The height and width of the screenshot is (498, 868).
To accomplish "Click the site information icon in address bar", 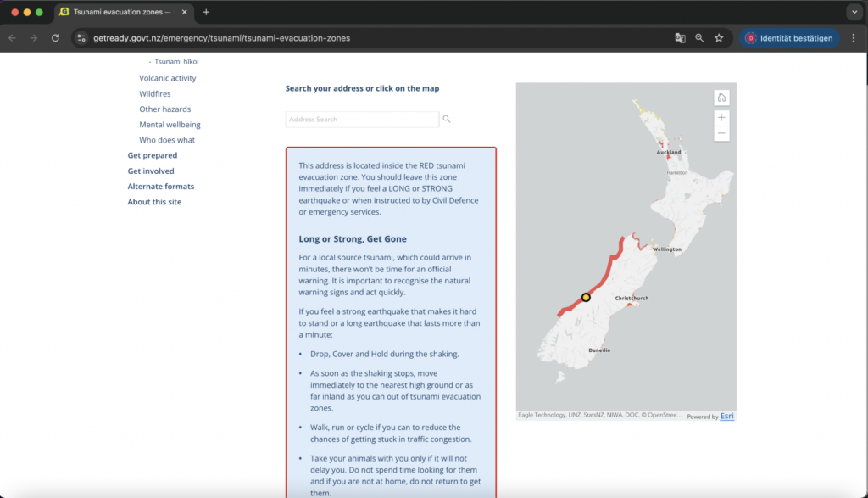I will point(81,38).
